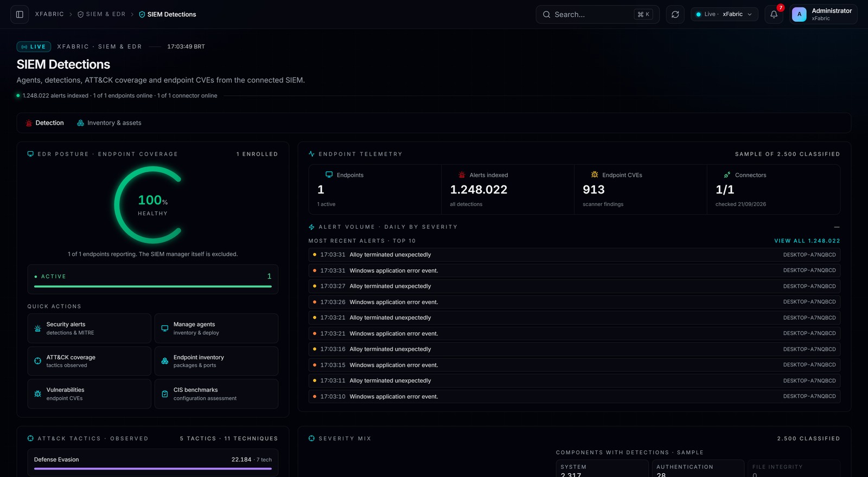Open 17:03:11 Alloy terminated unexpectedly alert
This screenshot has width=868, height=477.
[x=575, y=381]
